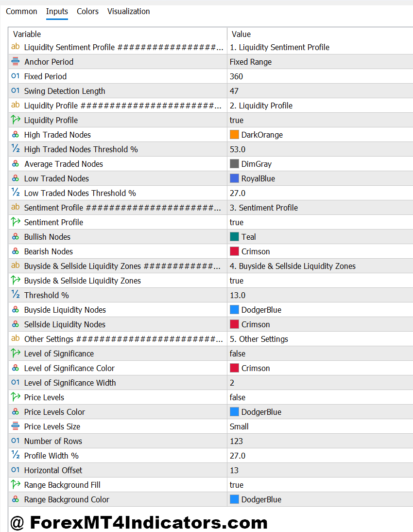Click the Variable column header

click(x=27, y=34)
